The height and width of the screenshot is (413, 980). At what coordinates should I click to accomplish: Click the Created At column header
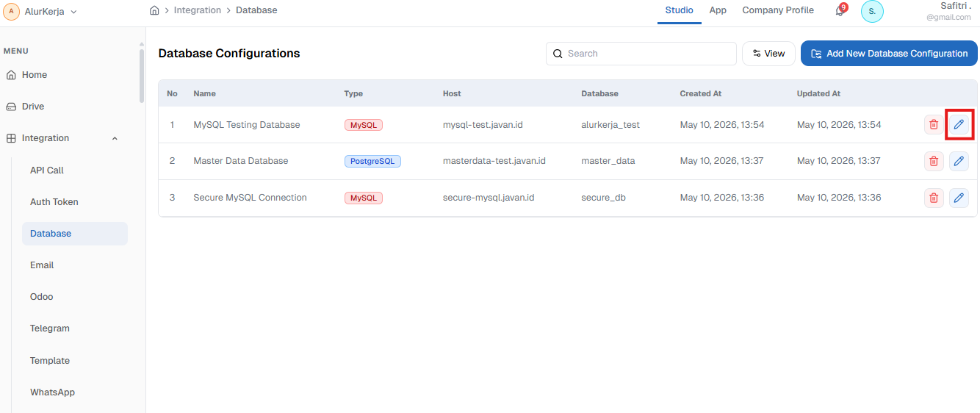point(700,93)
